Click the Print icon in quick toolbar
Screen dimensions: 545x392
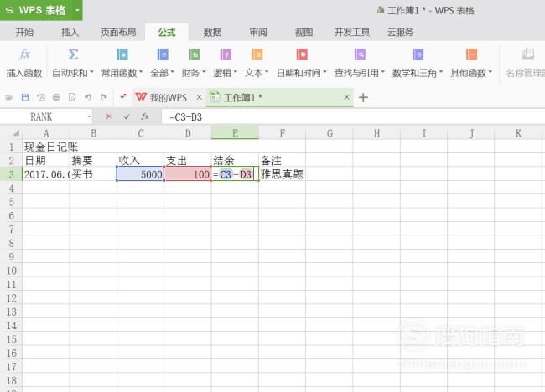(56, 97)
